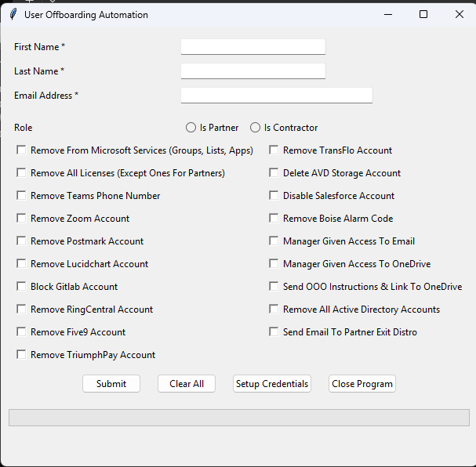The image size is (476, 467).
Task: Click the Submit button
Action: pos(111,384)
